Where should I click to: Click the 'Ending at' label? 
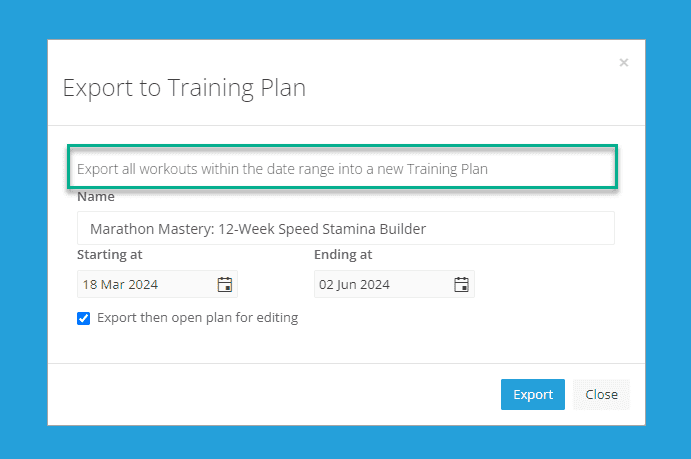coord(343,255)
